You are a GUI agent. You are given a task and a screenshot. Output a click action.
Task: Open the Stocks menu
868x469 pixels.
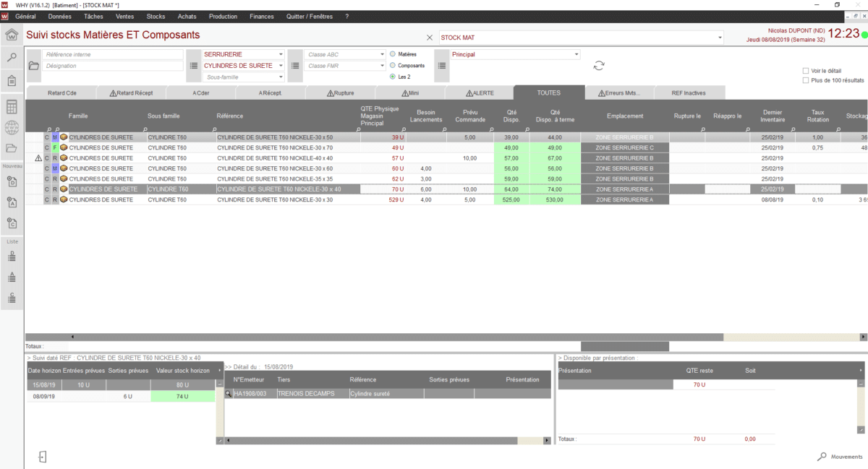(x=156, y=16)
